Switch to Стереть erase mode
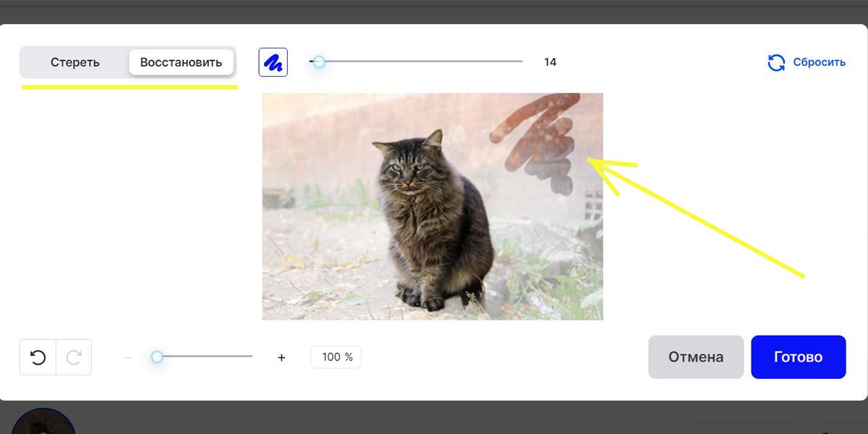 (x=75, y=62)
